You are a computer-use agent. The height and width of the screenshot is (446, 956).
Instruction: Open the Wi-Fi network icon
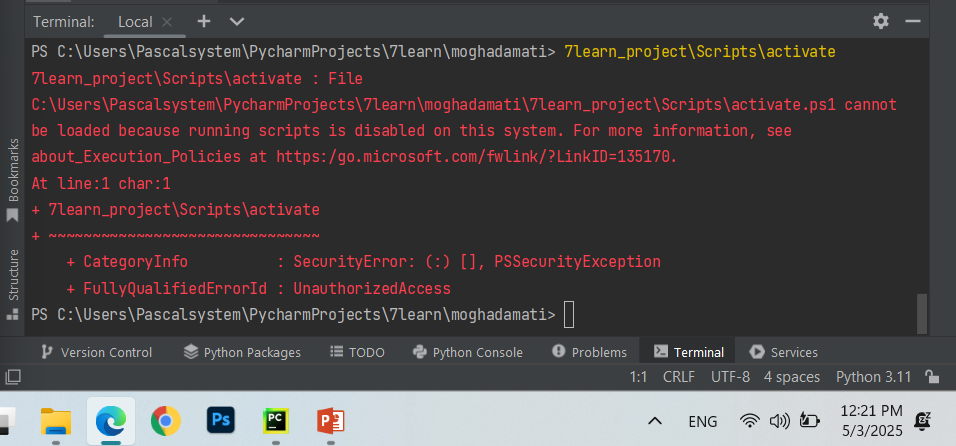coord(749,420)
